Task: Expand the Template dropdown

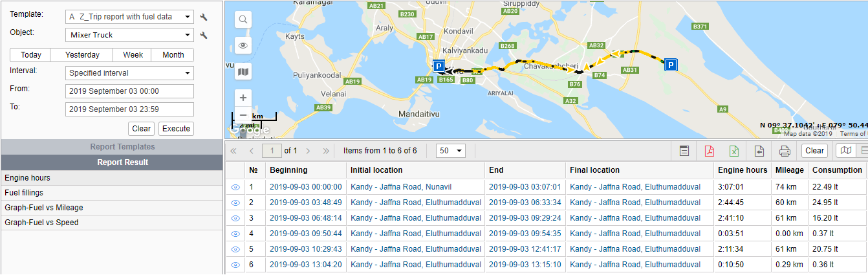Action: point(129,17)
